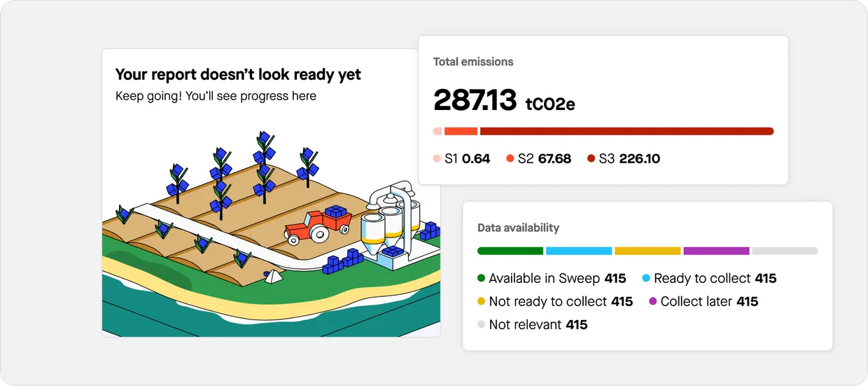Click the S1 light pink legend dot
The image size is (868, 386).
[437, 159]
